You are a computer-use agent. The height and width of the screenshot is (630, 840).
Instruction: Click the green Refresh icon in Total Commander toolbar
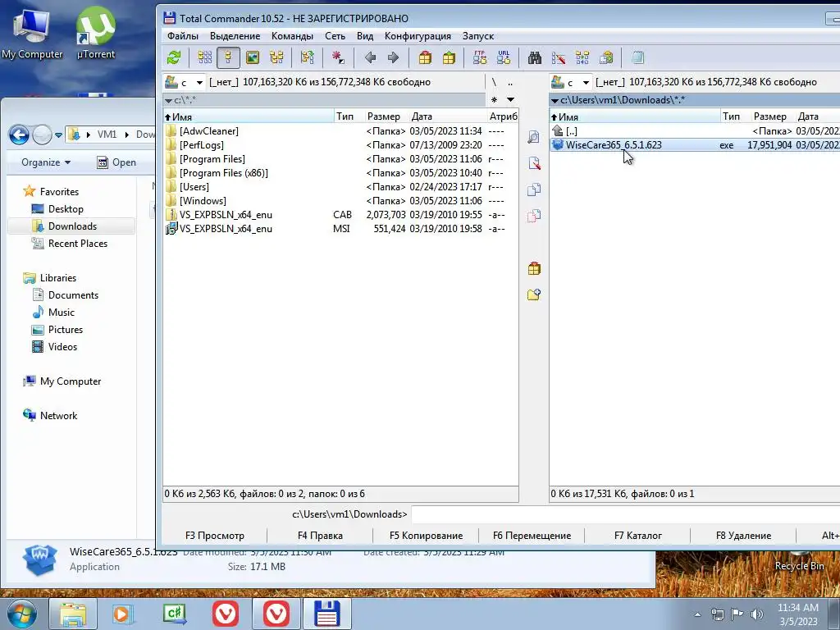point(174,57)
